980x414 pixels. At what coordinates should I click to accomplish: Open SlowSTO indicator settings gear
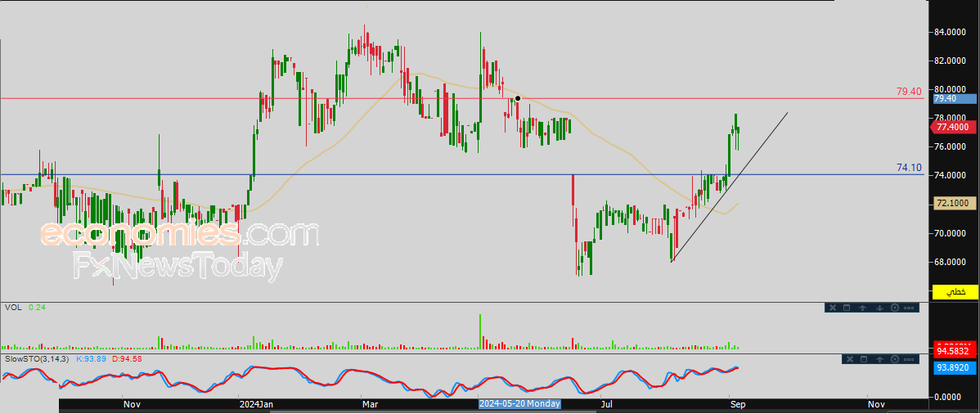(x=895, y=359)
